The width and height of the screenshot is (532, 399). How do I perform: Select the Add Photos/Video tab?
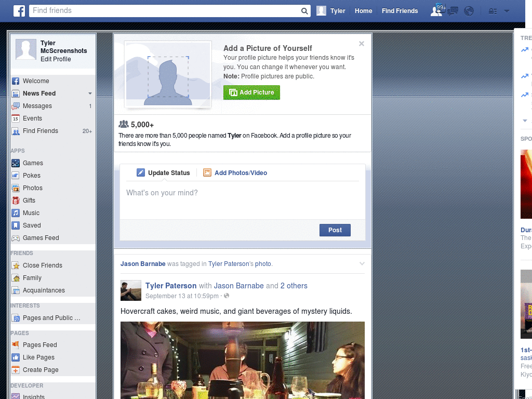coord(235,172)
